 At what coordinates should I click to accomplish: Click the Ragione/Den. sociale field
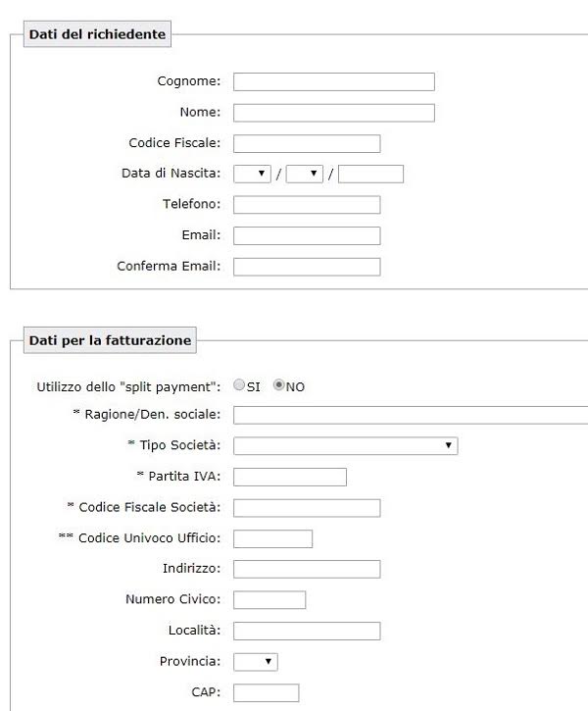click(x=410, y=415)
